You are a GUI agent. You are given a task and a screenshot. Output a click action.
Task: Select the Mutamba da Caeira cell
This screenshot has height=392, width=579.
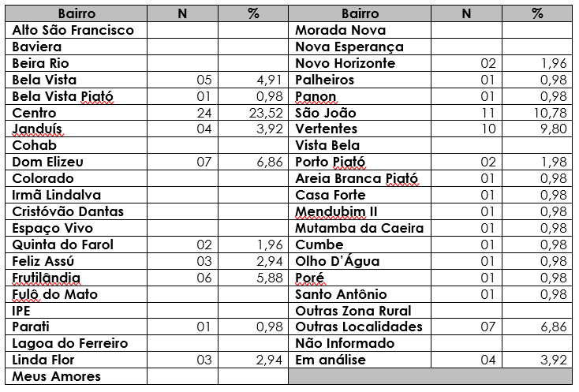pyautogui.click(x=360, y=228)
